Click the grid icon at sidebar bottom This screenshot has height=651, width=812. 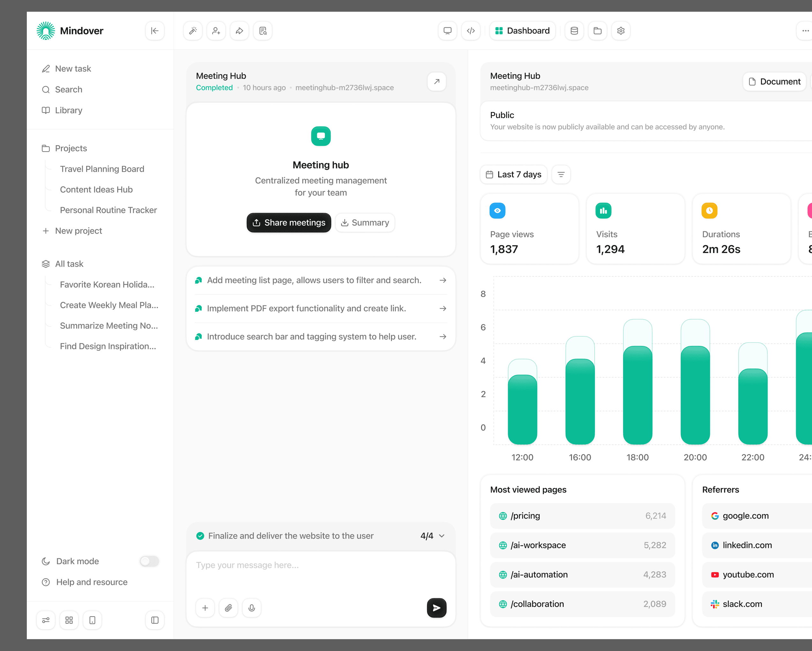(x=69, y=620)
